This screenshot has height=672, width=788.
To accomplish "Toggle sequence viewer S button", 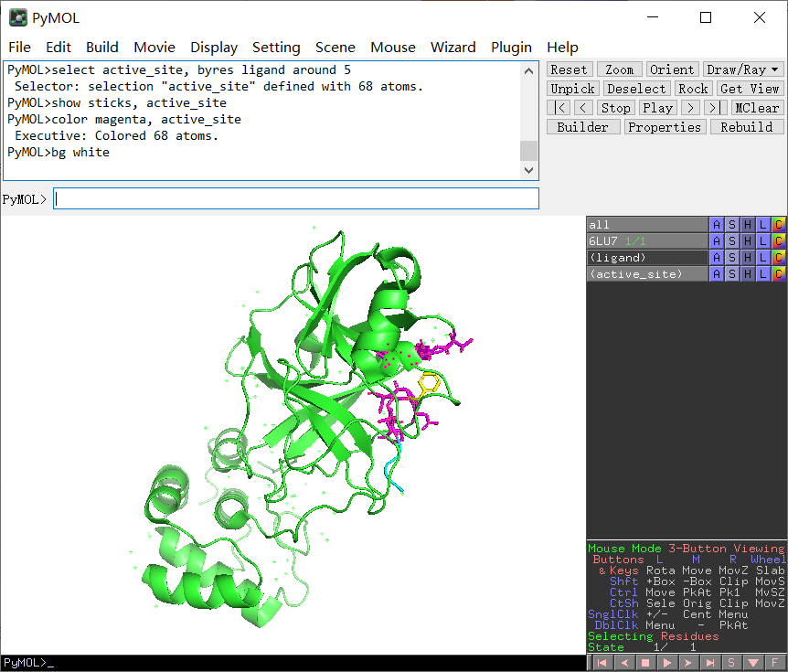I will (x=731, y=663).
